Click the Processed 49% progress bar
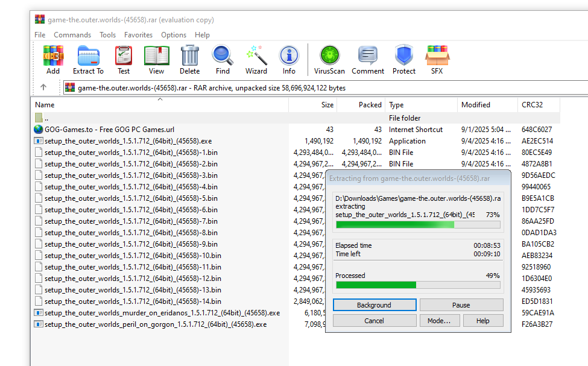 point(418,285)
